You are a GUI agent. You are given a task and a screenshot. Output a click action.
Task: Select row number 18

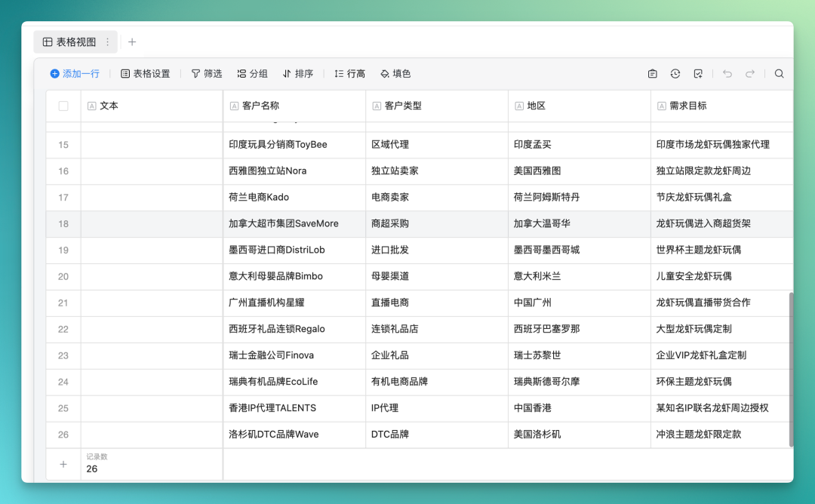click(x=63, y=224)
